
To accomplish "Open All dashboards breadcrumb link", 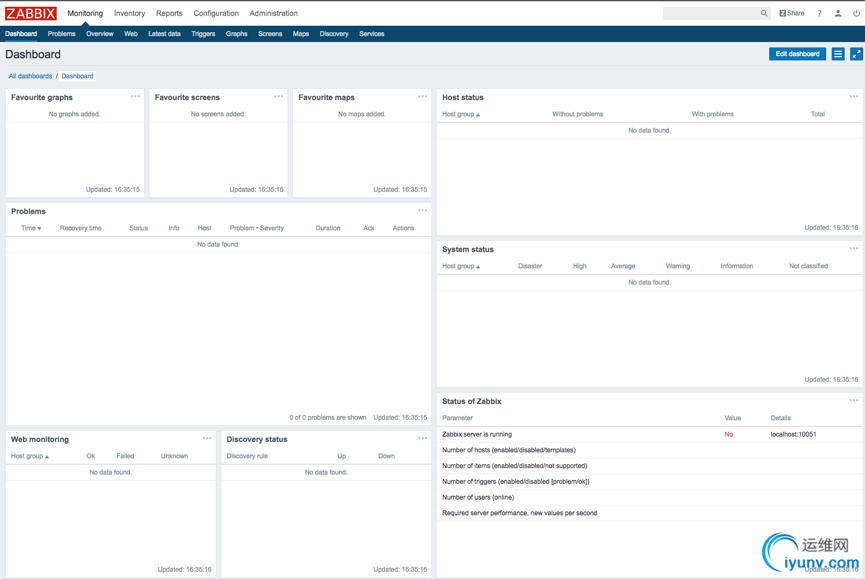I will (x=30, y=76).
